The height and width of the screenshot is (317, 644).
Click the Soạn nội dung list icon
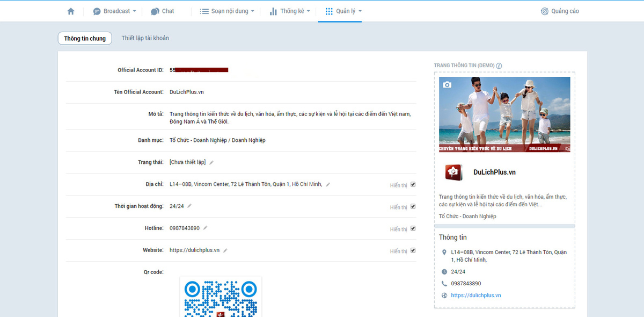[x=204, y=11]
